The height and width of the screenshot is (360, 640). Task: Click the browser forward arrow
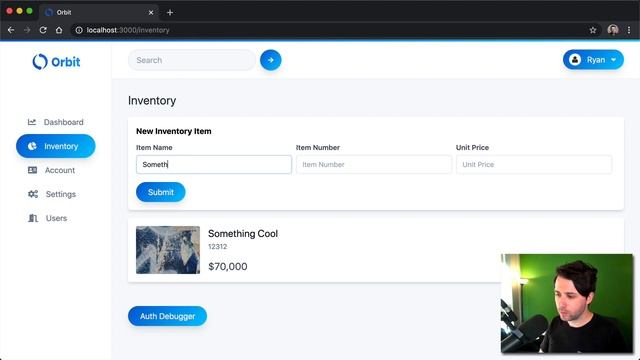(x=27, y=30)
